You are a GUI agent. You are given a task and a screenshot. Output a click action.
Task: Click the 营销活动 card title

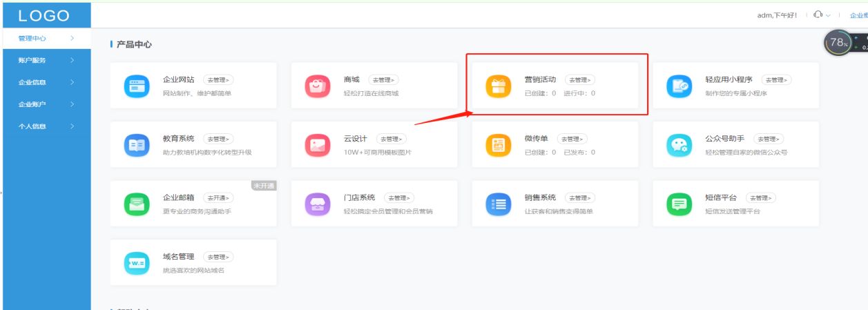(x=540, y=80)
